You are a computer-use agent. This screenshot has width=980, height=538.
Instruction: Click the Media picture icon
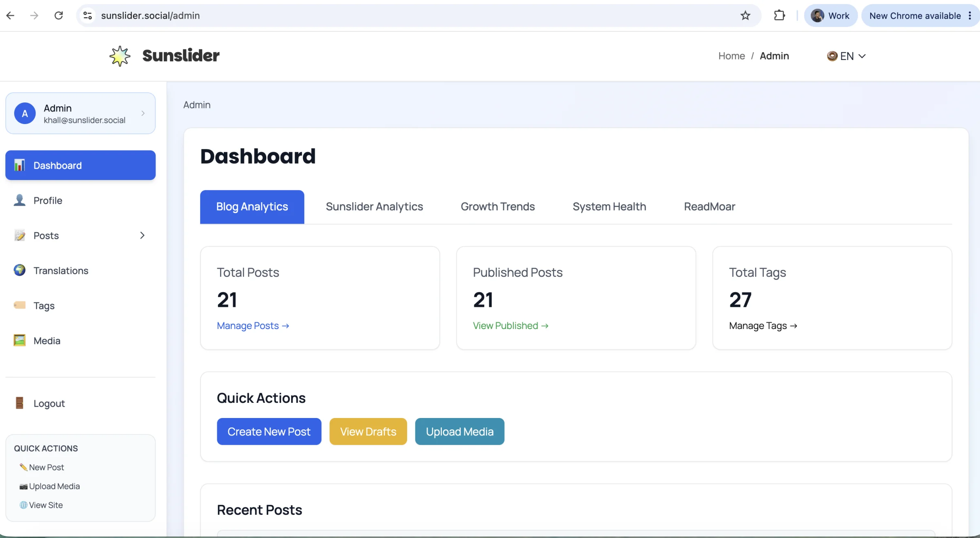[20, 340]
